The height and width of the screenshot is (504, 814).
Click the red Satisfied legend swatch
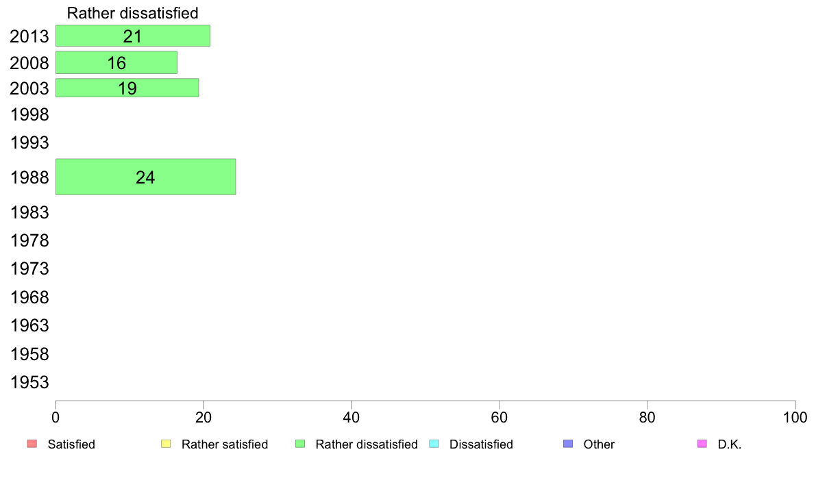(32, 444)
